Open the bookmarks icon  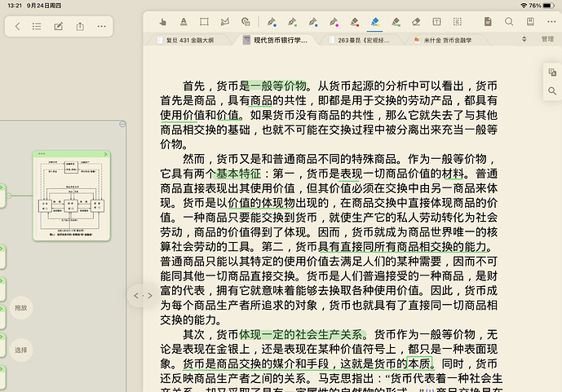(530, 21)
